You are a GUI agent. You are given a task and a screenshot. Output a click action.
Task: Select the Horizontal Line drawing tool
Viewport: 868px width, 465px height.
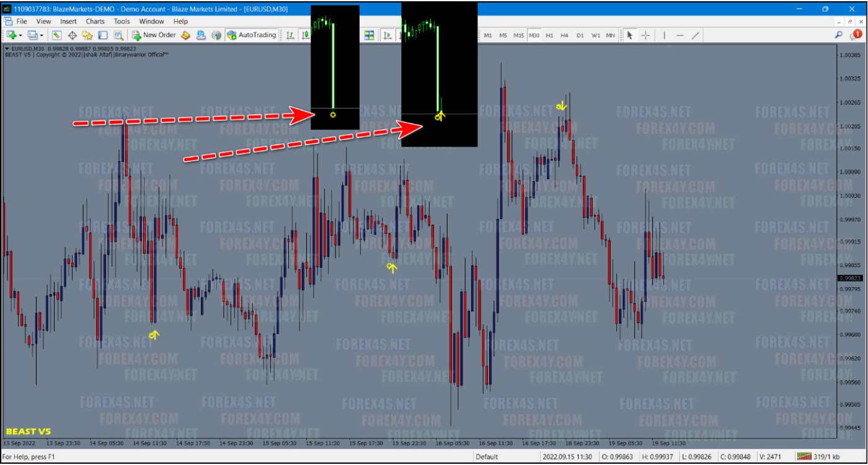(680, 35)
